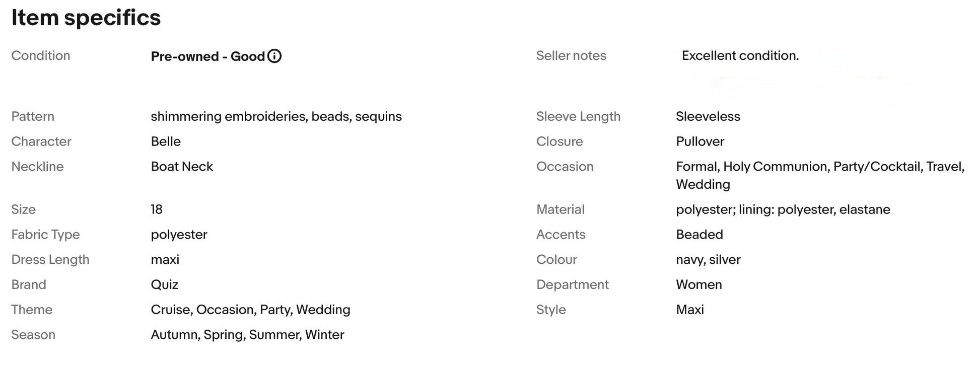Viewport: 980px width, 365px height.
Task: Click the 'Sleeveless' sleeve length value
Action: pos(708,117)
